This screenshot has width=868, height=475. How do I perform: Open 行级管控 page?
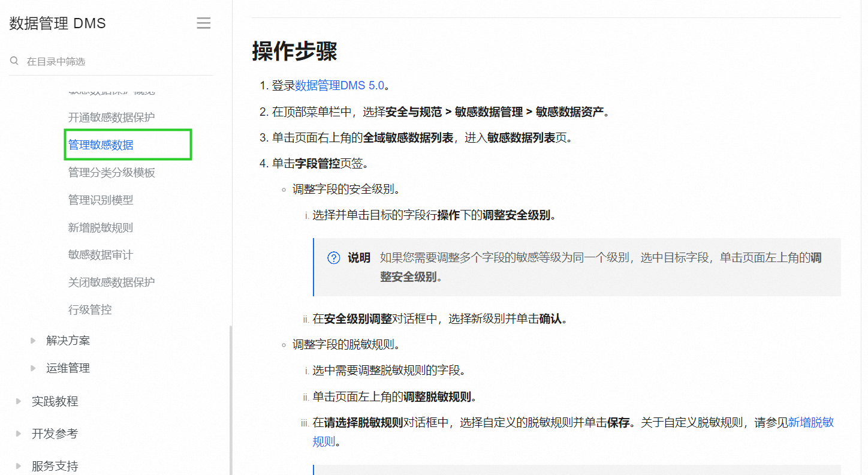click(90, 309)
